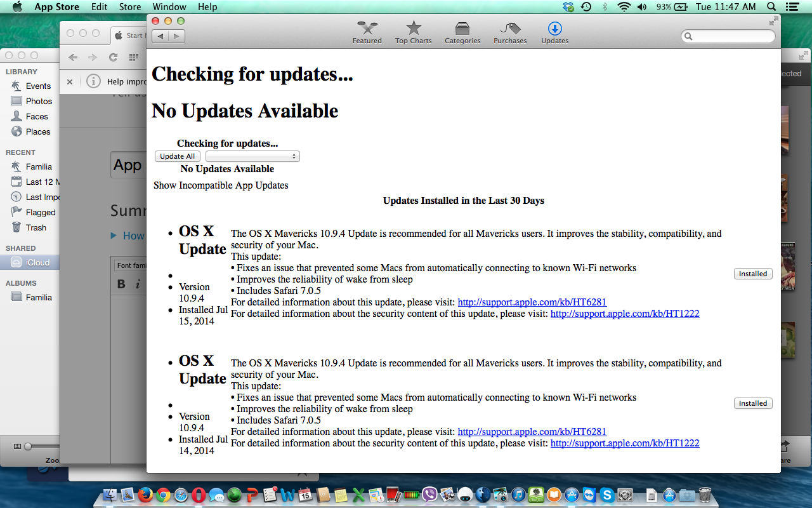The image size is (812, 508).
Task: Click the apps grid icon in the browser
Action: coord(134,57)
